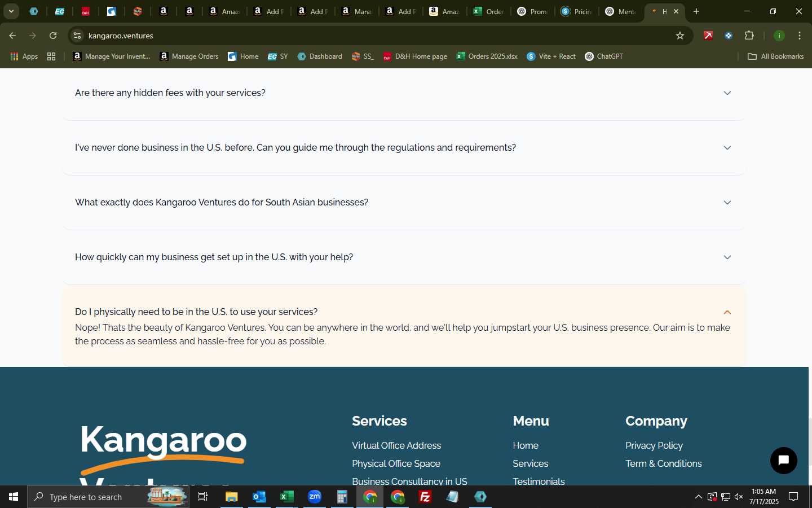Image resolution: width=812 pixels, height=508 pixels.
Task: Open the Windows Start menu
Action: 14,497
